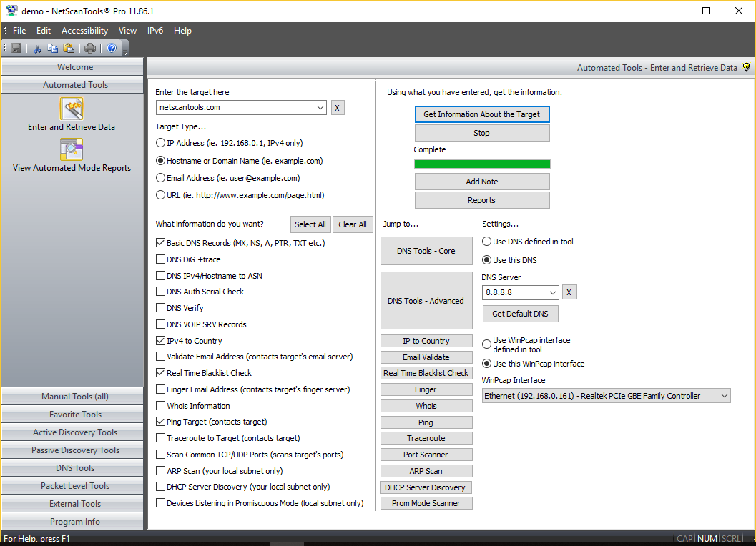This screenshot has height=546, width=756.
Task: Click Get Information About the Target
Action: (481, 114)
